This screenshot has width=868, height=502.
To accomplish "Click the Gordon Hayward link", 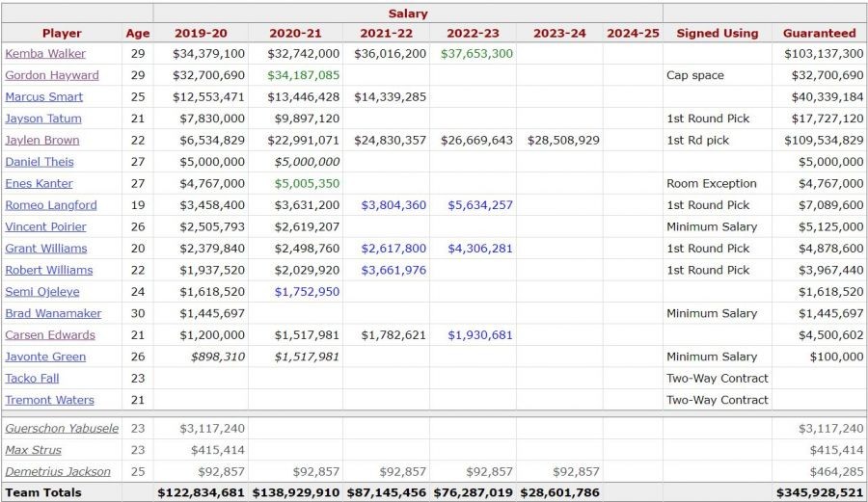I will pyautogui.click(x=52, y=75).
